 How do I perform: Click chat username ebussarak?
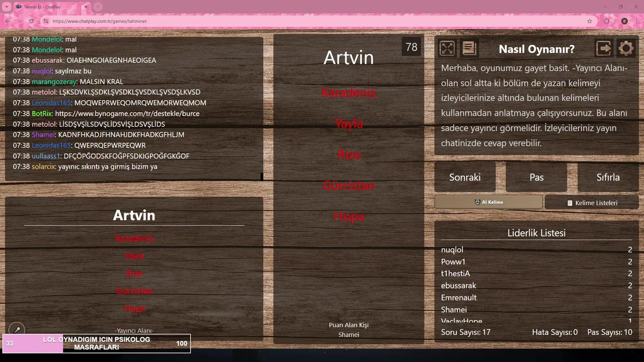48,60
